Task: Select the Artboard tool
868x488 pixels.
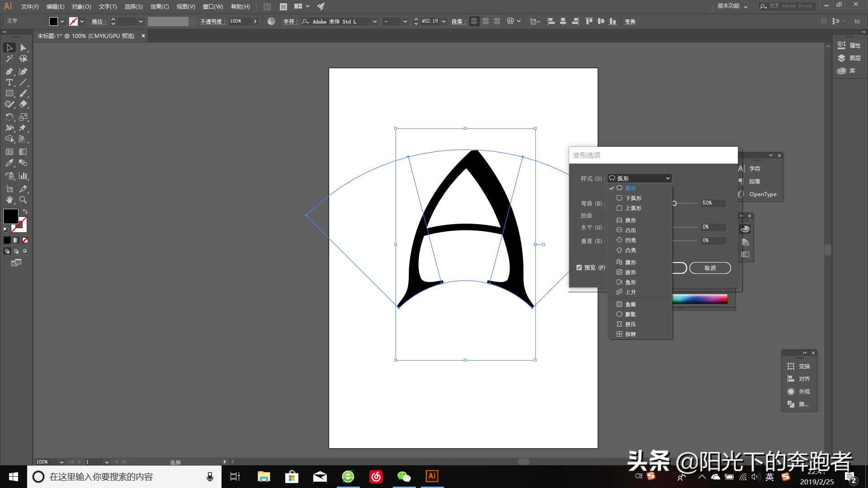Action: coord(9,189)
